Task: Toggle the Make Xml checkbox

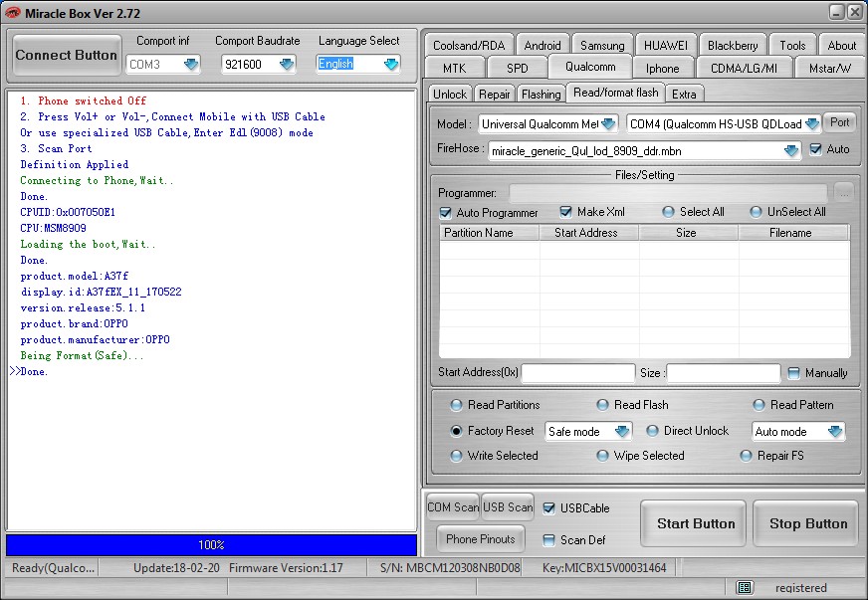Action: pyautogui.click(x=565, y=212)
